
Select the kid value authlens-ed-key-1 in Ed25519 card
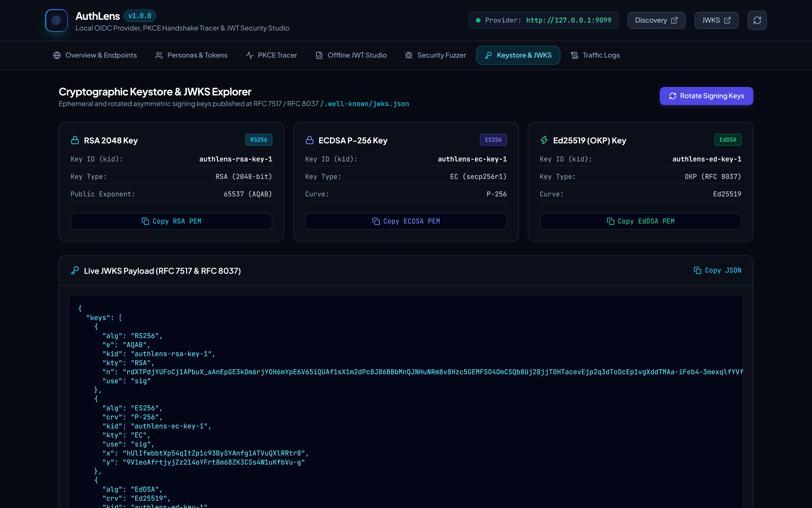click(707, 159)
